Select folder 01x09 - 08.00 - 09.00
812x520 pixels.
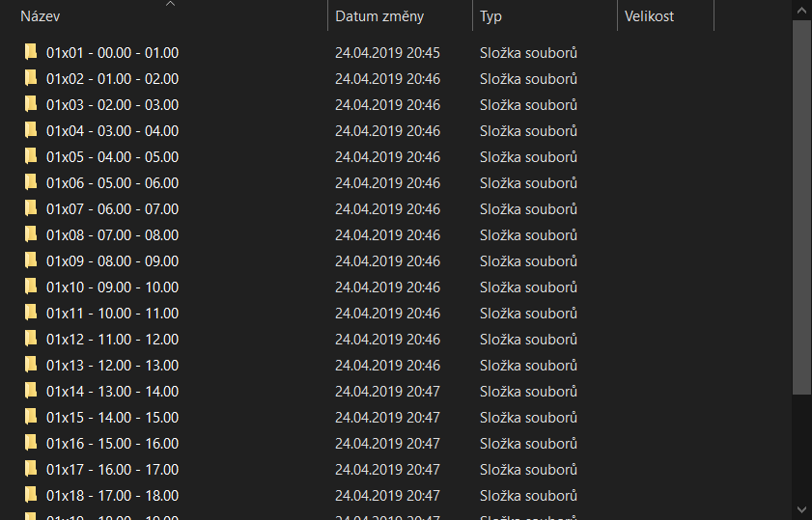tap(112, 260)
